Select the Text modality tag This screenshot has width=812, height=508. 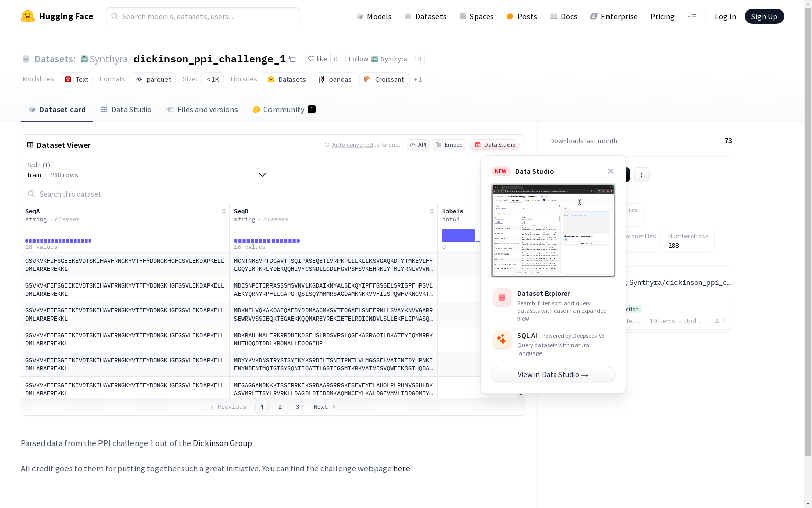tap(77, 79)
